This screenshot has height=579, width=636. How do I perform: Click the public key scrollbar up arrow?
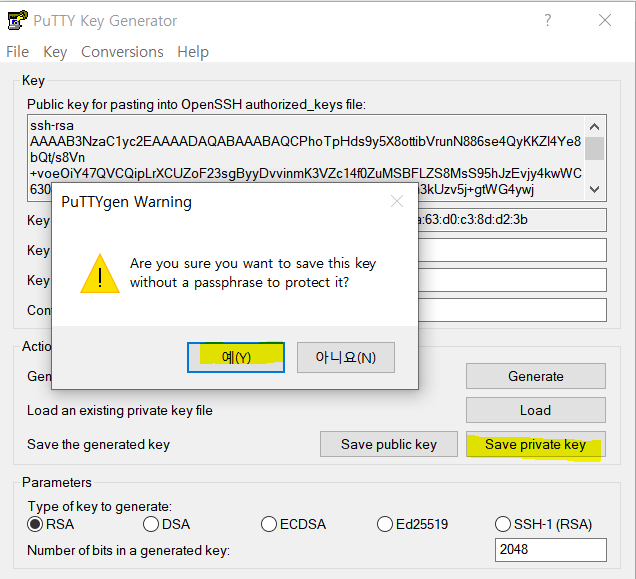(x=594, y=127)
